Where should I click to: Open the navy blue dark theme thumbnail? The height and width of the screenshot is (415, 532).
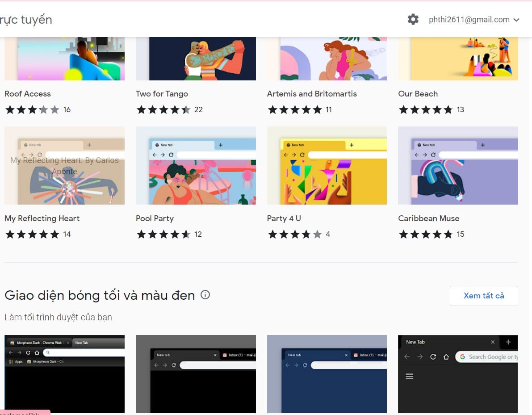tap(327, 374)
